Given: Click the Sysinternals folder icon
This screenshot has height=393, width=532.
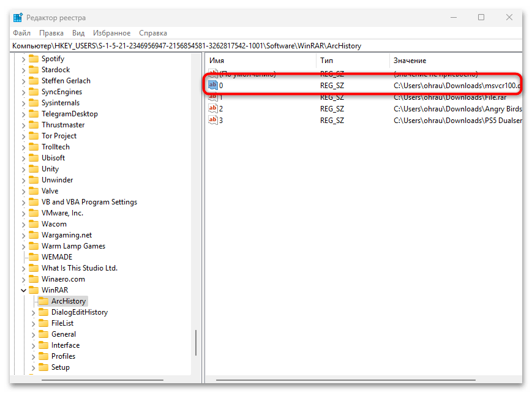Looking at the screenshot, I should (34, 103).
